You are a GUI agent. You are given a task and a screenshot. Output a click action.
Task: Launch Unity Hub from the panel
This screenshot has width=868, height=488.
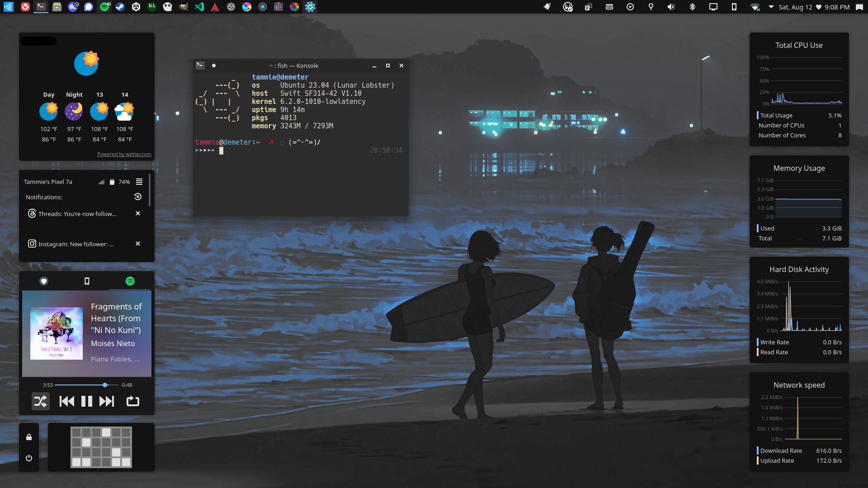136,7
